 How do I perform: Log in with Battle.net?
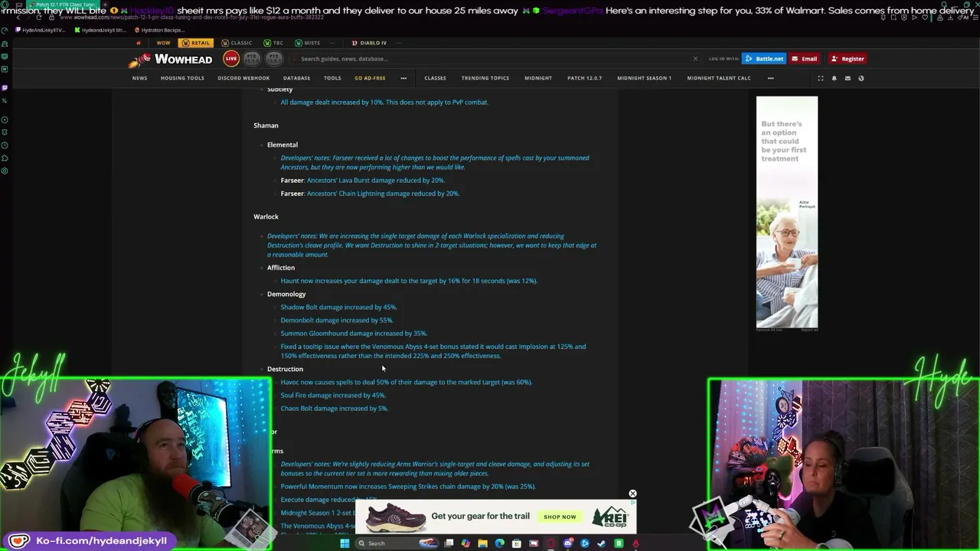pyautogui.click(x=764, y=59)
